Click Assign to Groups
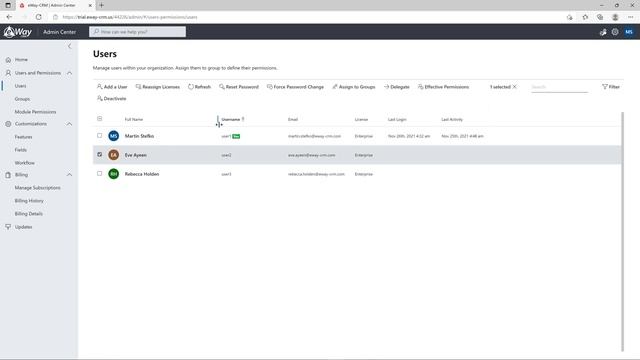The width and height of the screenshot is (640, 360). pos(353,87)
